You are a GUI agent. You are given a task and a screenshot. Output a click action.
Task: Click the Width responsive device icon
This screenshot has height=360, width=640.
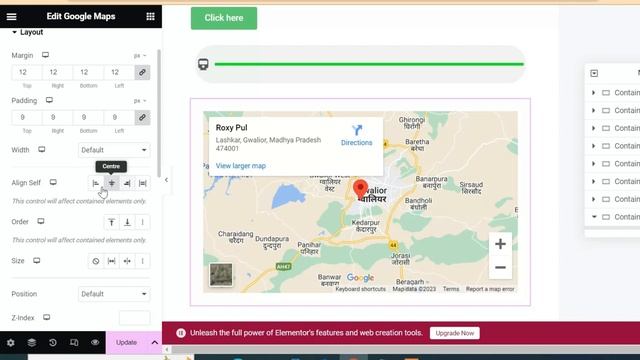point(42,149)
